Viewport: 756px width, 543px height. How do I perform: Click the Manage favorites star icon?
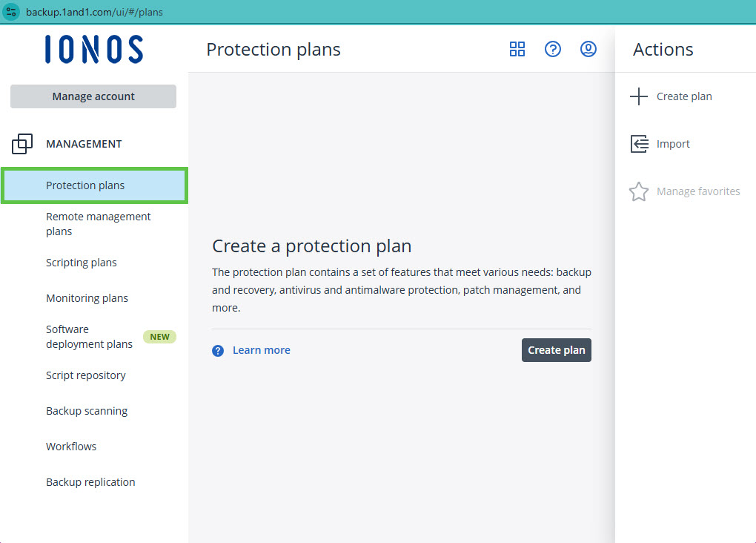click(638, 191)
